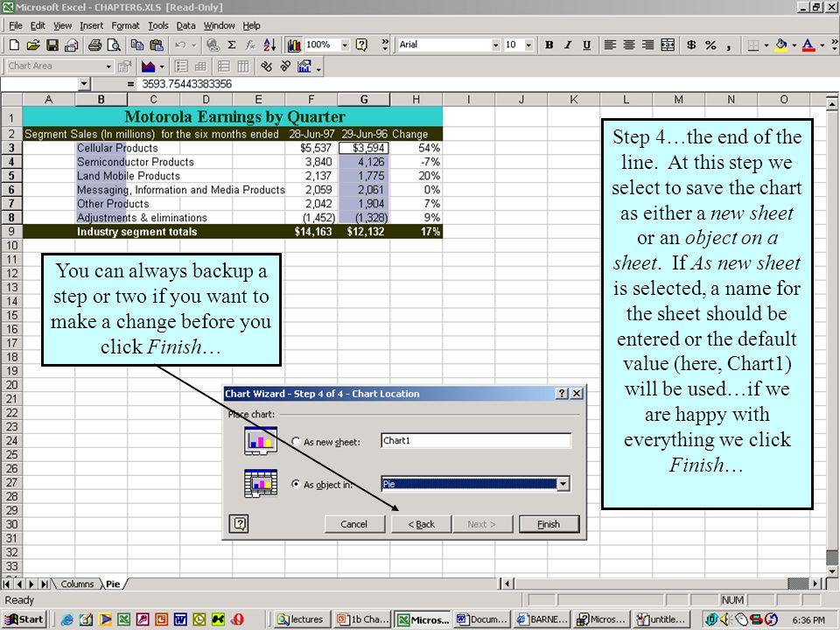Sort ascending with the A-Z icon
Viewport: 840px width, 630px height.
tap(269, 45)
